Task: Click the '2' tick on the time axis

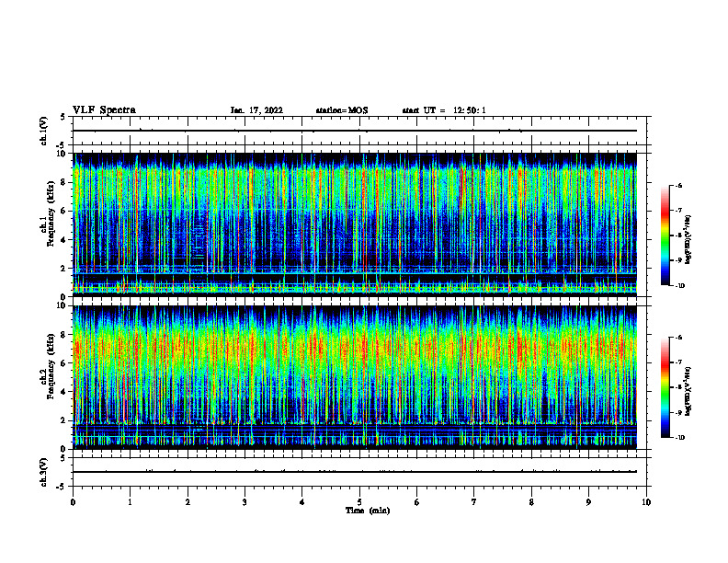Action: (188, 502)
